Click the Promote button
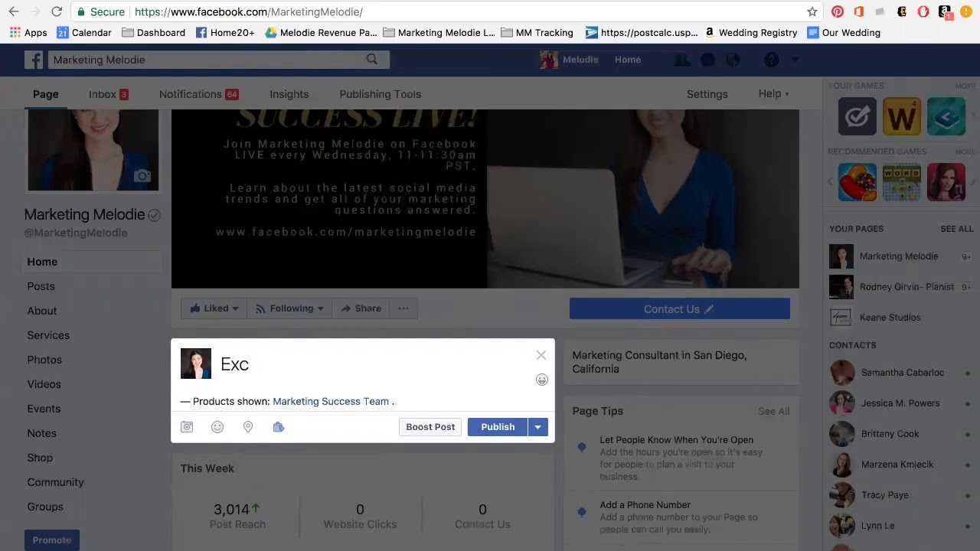The height and width of the screenshot is (551, 980). pyautogui.click(x=51, y=540)
